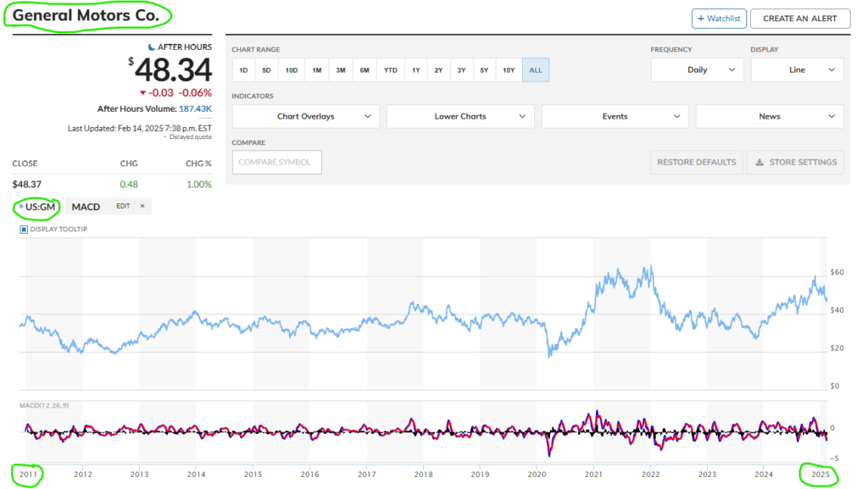Click the red down-arrow change icon
The height and width of the screenshot is (489, 868).
[142, 93]
